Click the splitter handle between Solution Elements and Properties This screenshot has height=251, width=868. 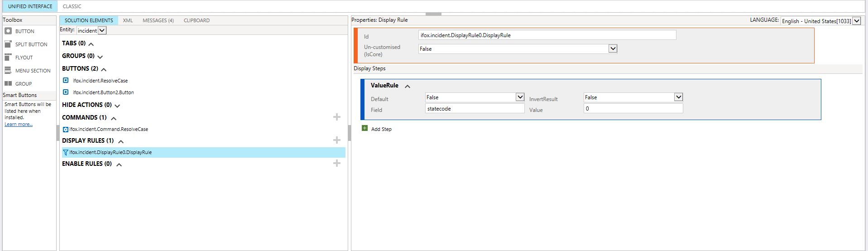350,133
